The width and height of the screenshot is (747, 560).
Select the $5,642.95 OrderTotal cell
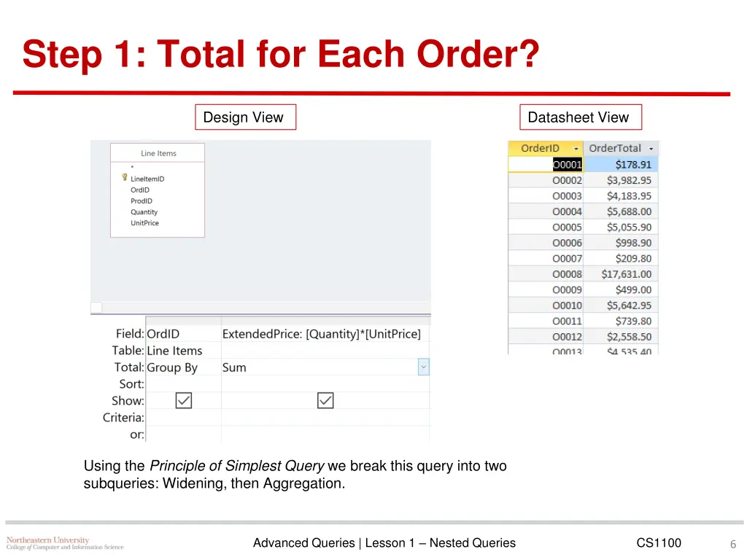click(x=622, y=306)
